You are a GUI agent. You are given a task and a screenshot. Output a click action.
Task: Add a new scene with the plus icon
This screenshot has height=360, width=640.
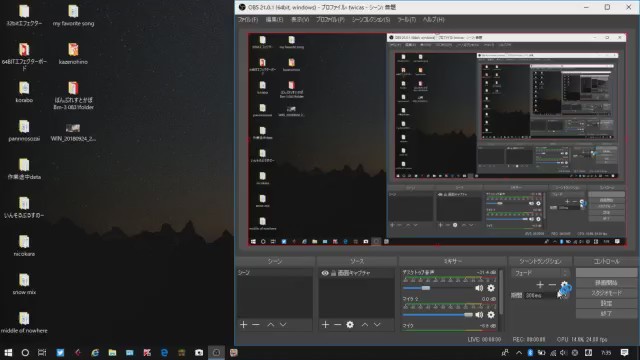click(244, 324)
